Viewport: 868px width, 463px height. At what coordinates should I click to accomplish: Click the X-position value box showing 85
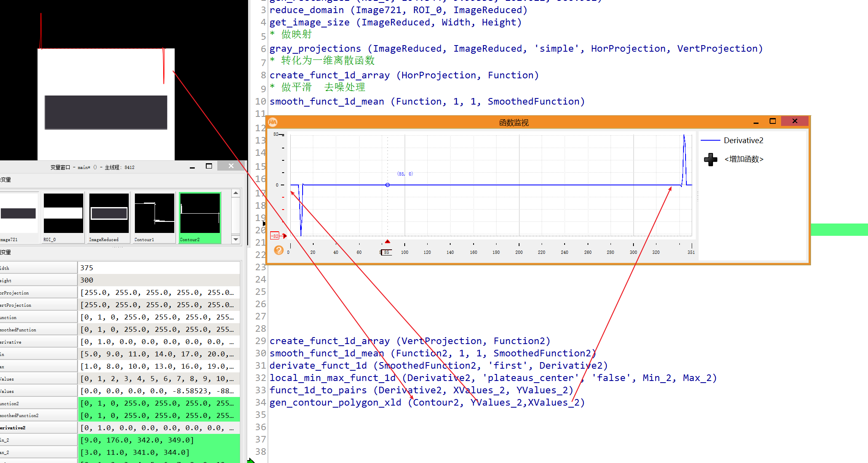tap(387, 252)
